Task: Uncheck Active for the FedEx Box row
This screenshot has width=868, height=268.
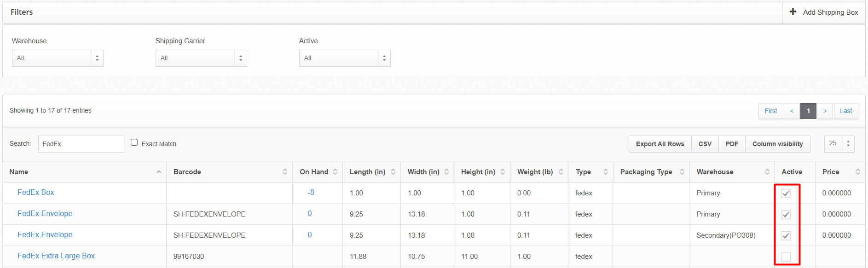Action: (786, 194)
